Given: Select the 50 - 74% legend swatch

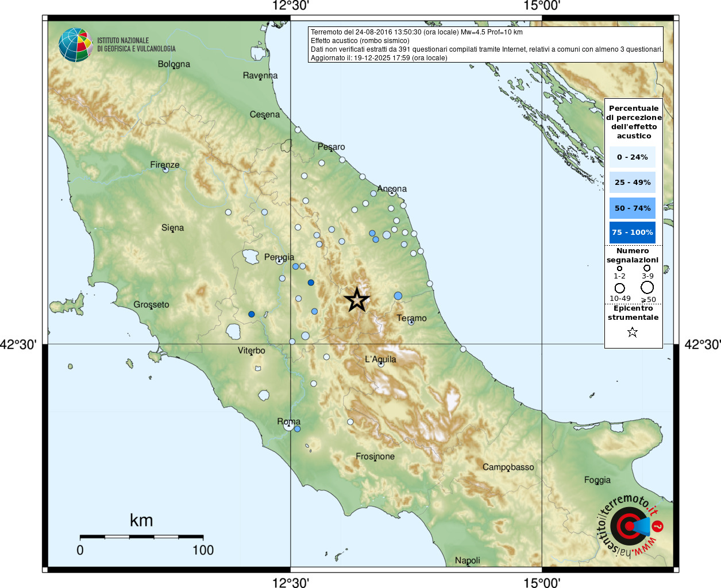Looking at the screenshot, I should [632, 208].
